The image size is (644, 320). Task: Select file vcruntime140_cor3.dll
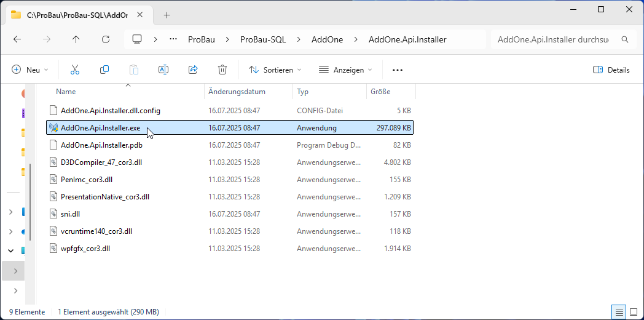pos(230,231)
